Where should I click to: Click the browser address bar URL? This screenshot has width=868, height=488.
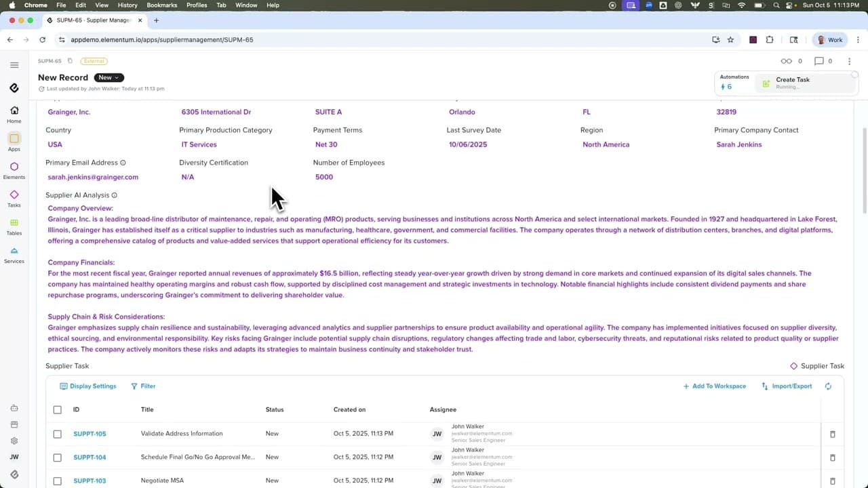[162, 40]
